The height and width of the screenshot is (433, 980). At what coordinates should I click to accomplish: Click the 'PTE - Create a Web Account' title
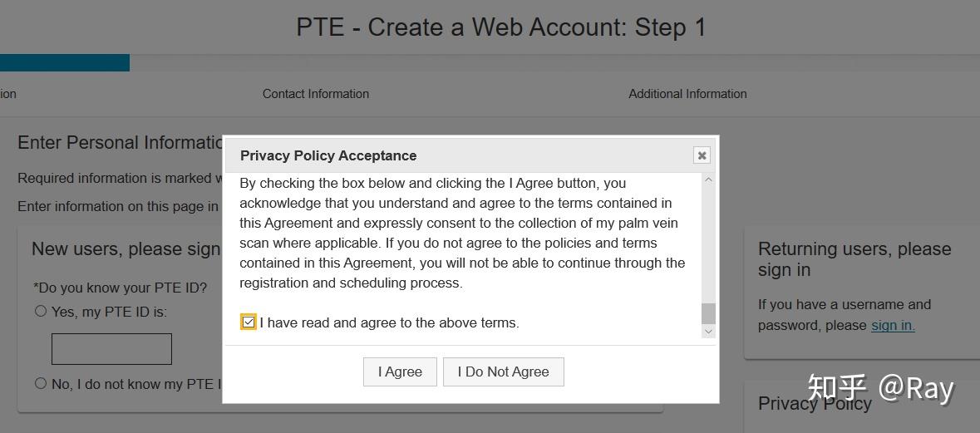point(500,27)
